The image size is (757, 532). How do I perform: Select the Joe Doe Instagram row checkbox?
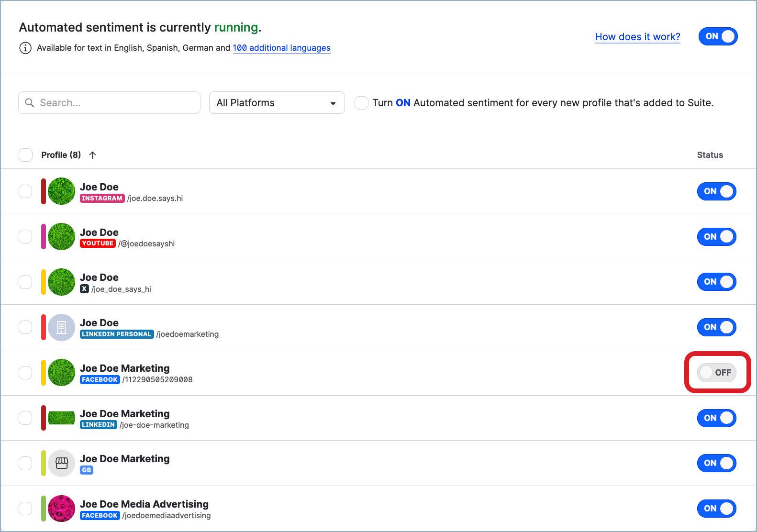pos(25,191)
